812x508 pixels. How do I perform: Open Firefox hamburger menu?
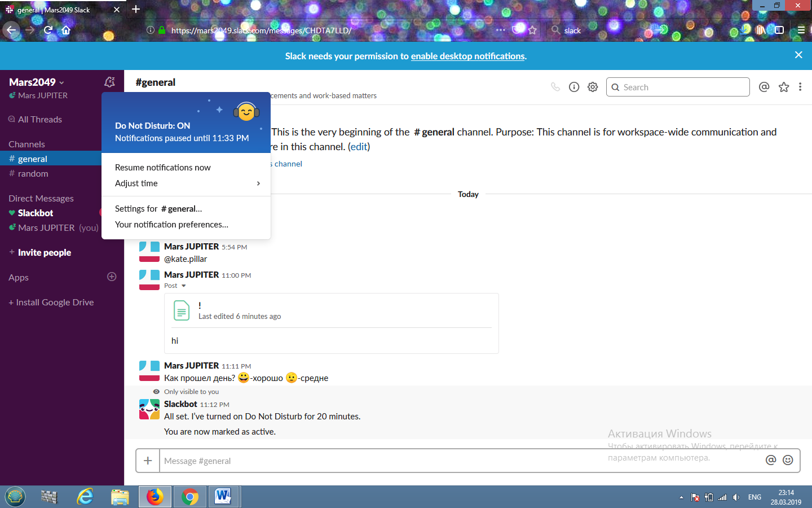(x=801, y=30)
